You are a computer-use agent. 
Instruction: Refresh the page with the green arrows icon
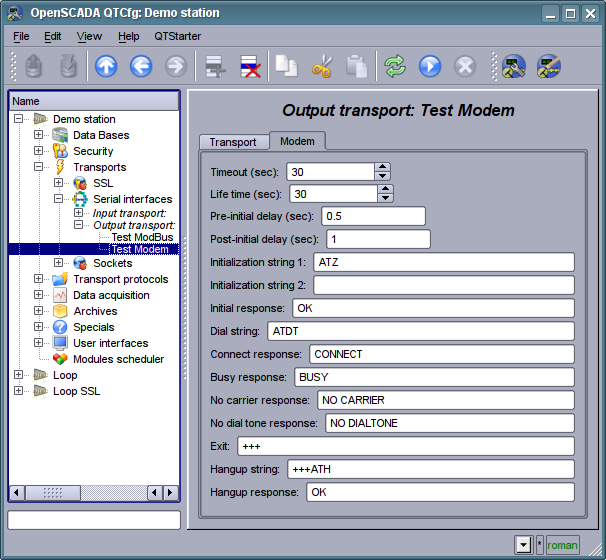(x=395, y=66)
